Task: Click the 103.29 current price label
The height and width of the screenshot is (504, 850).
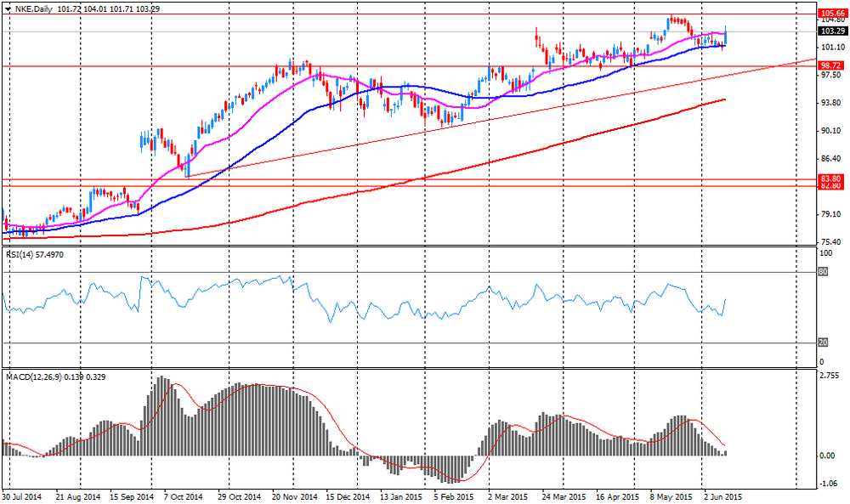Action: (x=832, y=31)
